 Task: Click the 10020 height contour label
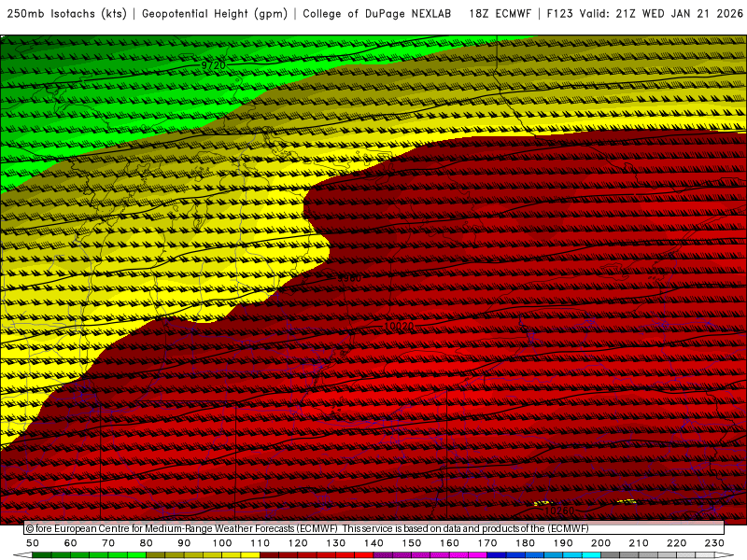399,326
